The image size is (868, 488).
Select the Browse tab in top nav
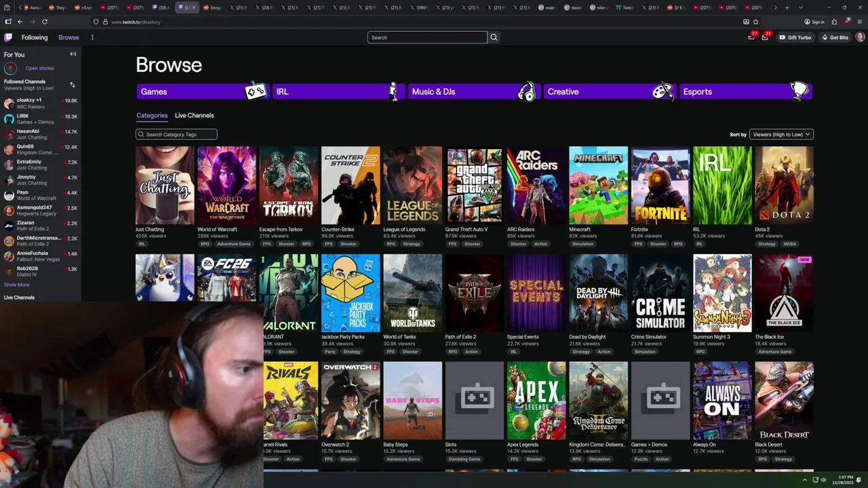click(x=68, y=37)
